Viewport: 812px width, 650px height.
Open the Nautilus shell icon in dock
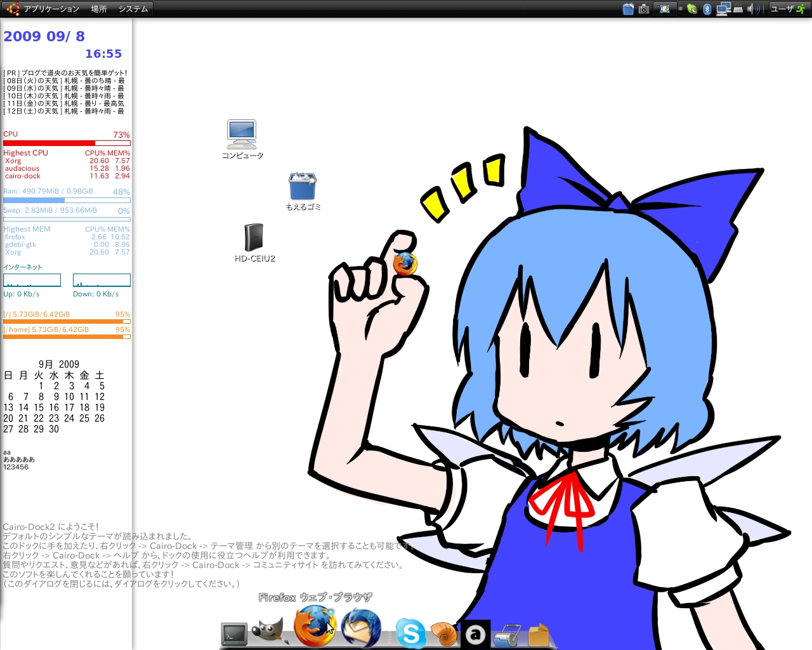coord(443,633)
